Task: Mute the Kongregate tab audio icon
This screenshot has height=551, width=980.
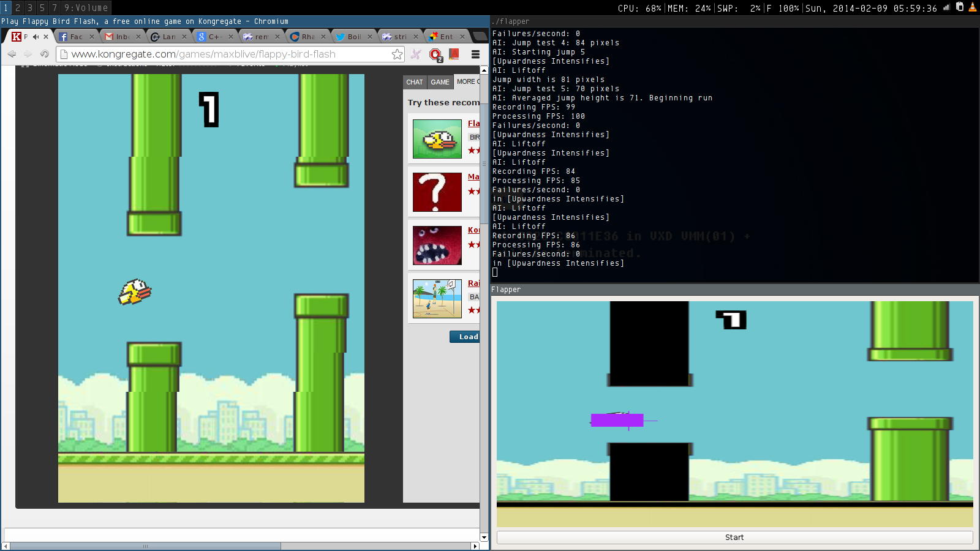Action: [36, 37]
